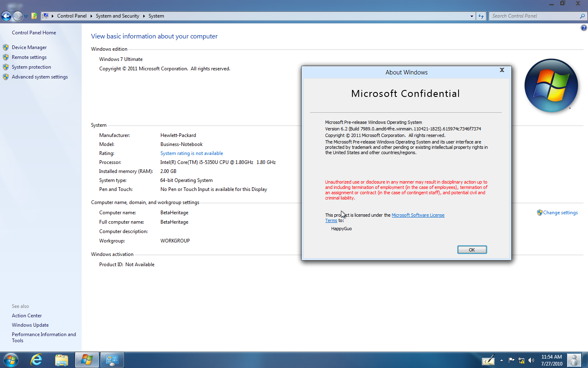Click the volume speaker tray icon

click(531, 360)
